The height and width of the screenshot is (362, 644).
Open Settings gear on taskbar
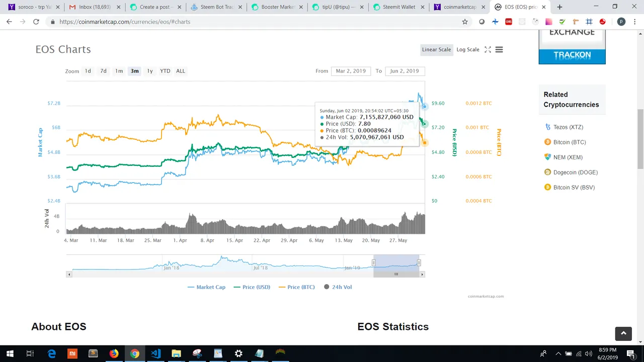[x=238, y=354]
